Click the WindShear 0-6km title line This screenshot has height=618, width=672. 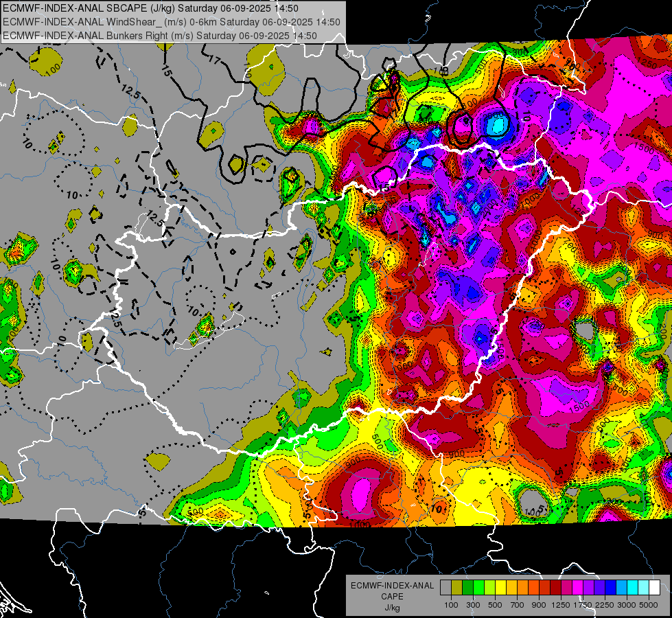172,22
